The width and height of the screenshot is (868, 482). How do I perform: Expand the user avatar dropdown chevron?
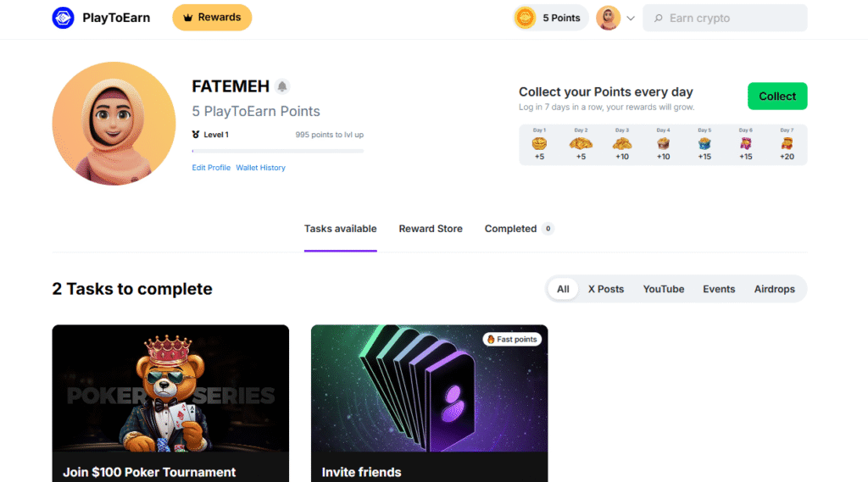click(631, 19)
